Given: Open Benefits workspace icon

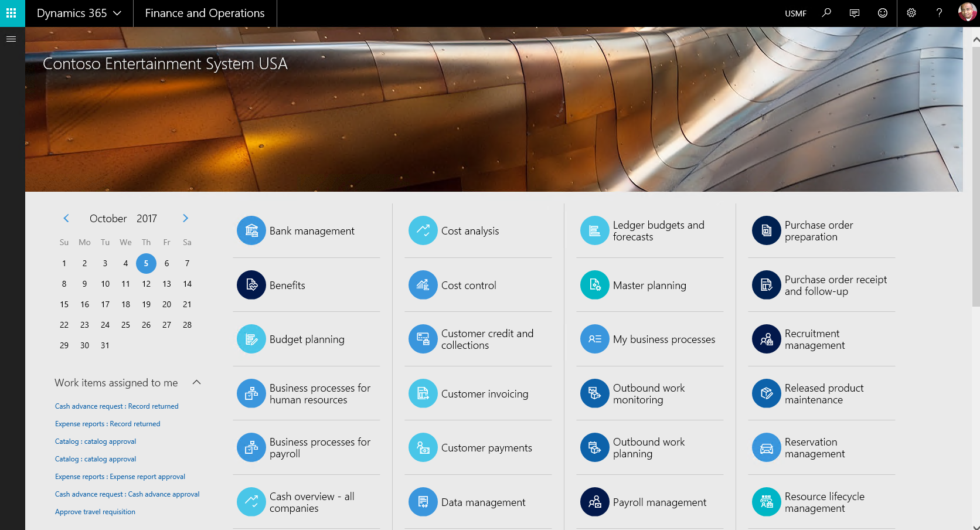Looking at the screenshot, I should tap(251, 285).
